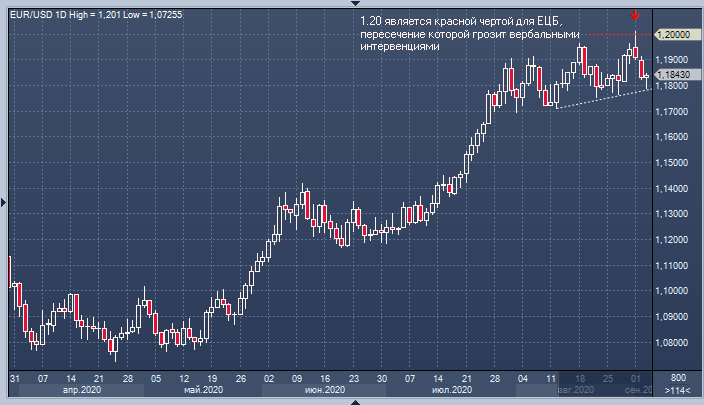
Task: Click the bottom panel expand triangle
Action: pyautogui.click(x=352, y=401)
